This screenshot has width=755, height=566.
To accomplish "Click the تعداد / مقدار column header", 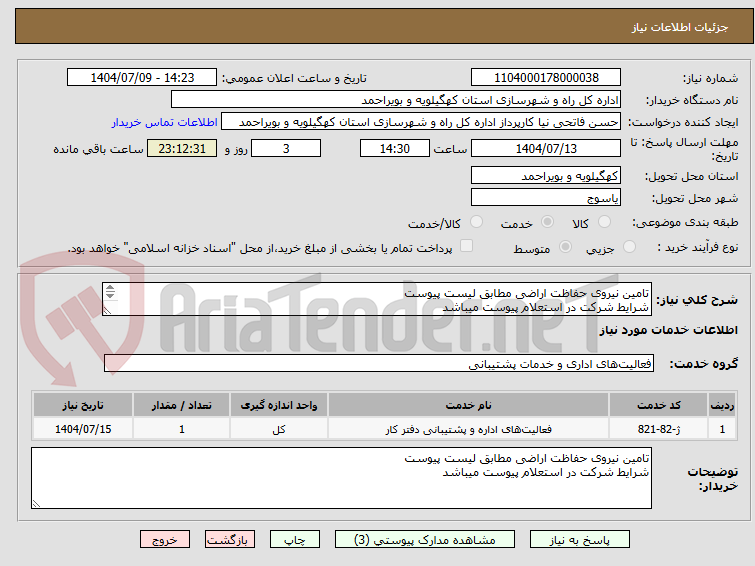I will [x=182, y=405].
